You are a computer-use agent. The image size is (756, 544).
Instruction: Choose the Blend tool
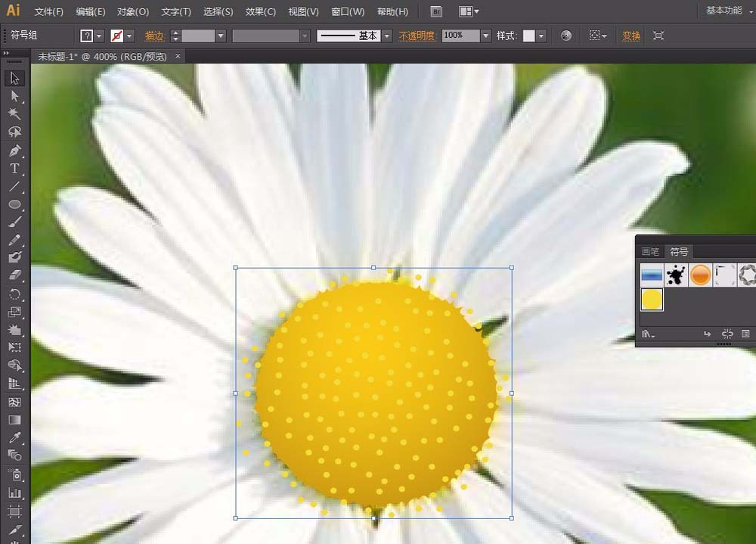(x=14, y=455)
